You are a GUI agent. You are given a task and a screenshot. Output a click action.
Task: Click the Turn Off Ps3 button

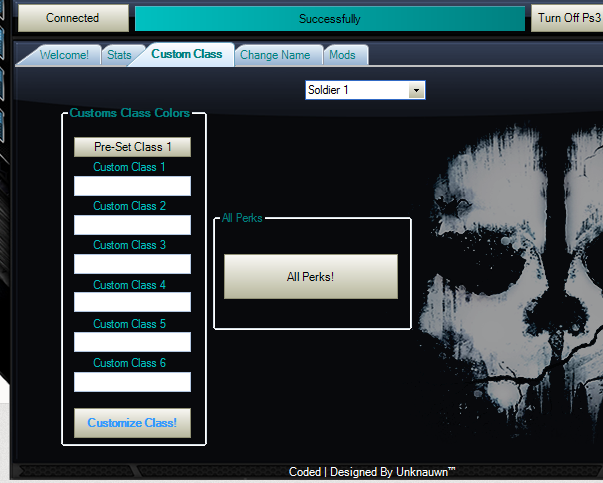coord(567,18)
